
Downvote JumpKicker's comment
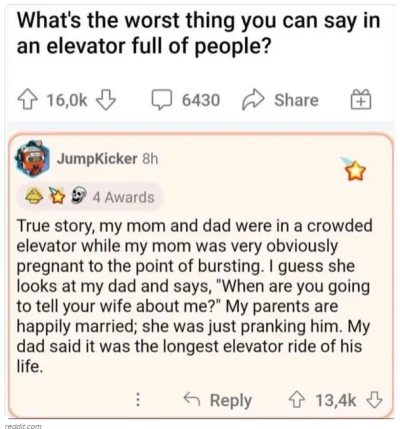point(374,400)
